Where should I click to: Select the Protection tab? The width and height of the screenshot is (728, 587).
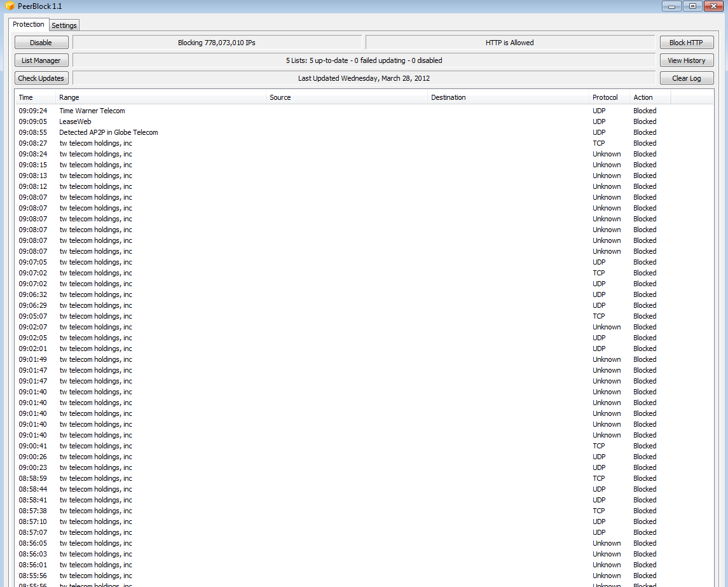(x=29, y=24)
